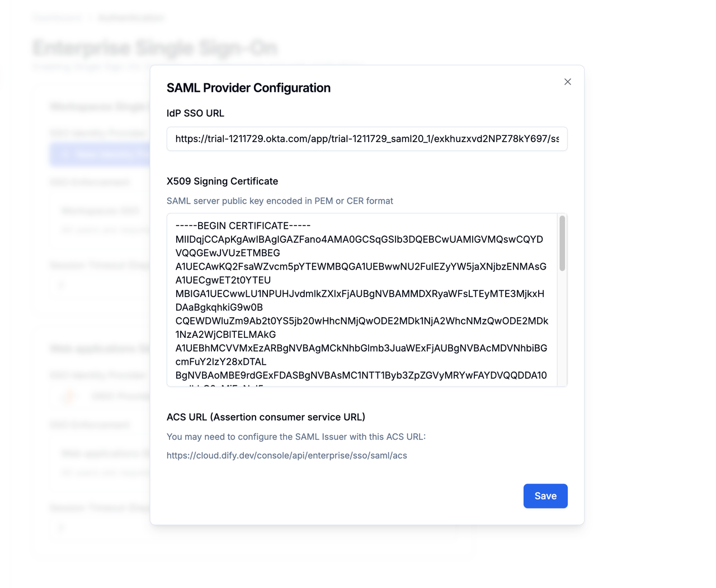
Task: Place cursor on certificate line starting BgNVBAoMBE9rdGEx
Action: pos(361,375)
